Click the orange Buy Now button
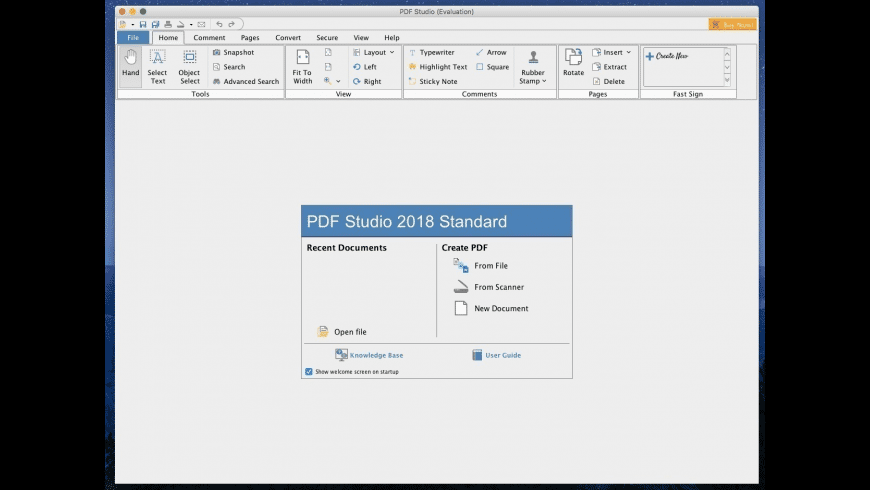The height and width of the screenshot is (490, 870). click(732, 24)
